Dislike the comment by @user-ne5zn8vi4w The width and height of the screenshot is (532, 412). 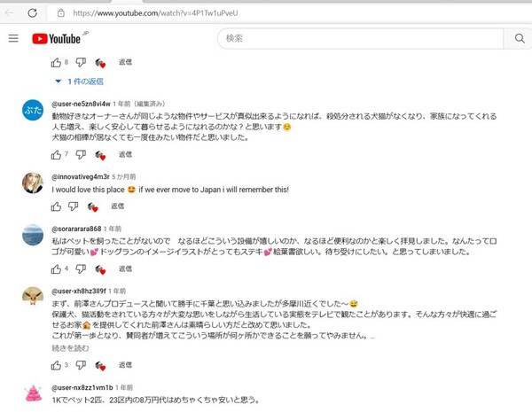point(81,154)
